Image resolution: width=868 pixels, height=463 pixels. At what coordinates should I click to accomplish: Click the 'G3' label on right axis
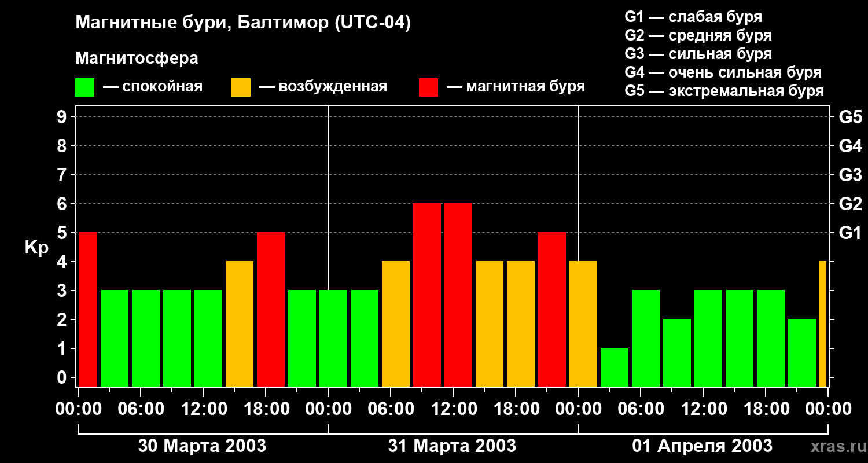coord(850,175)
